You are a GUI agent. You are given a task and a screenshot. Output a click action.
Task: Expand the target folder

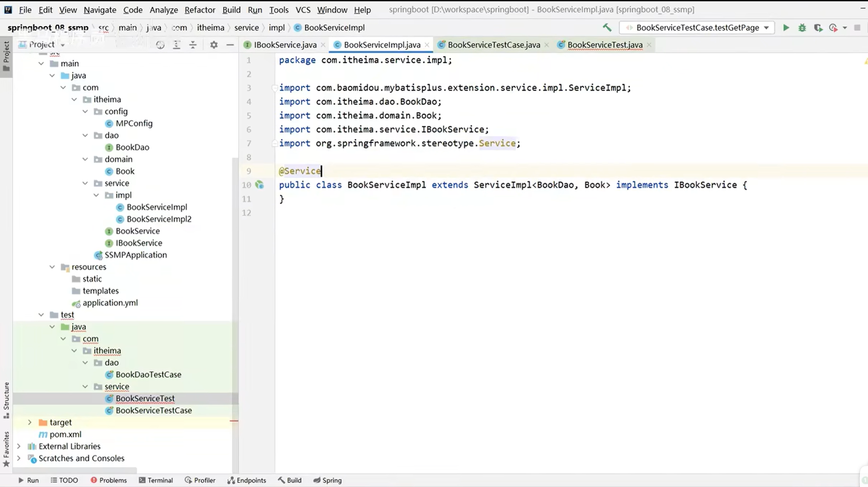30,422
